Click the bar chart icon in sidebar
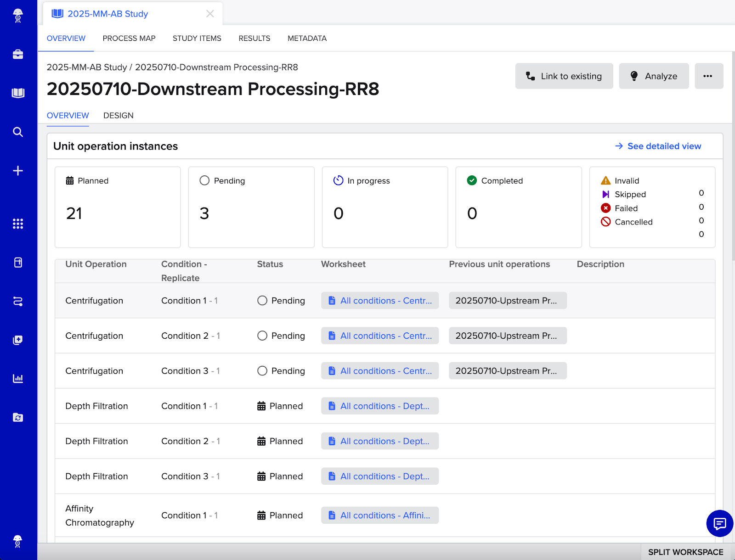The height and width of the screenshot is (560, 735). coord(18,379)
